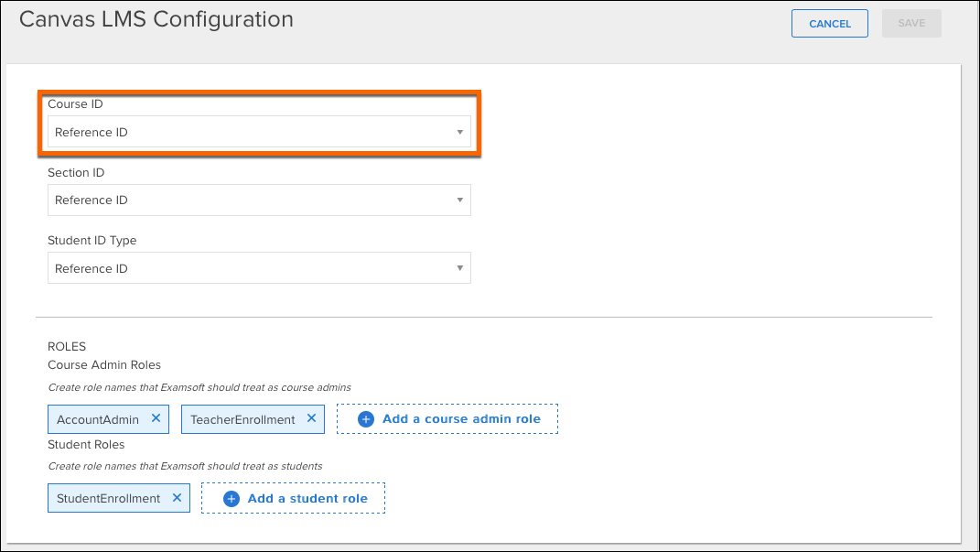Click the Canvas LMS Configuration heading
980x552 pixels.
point(156,19)
